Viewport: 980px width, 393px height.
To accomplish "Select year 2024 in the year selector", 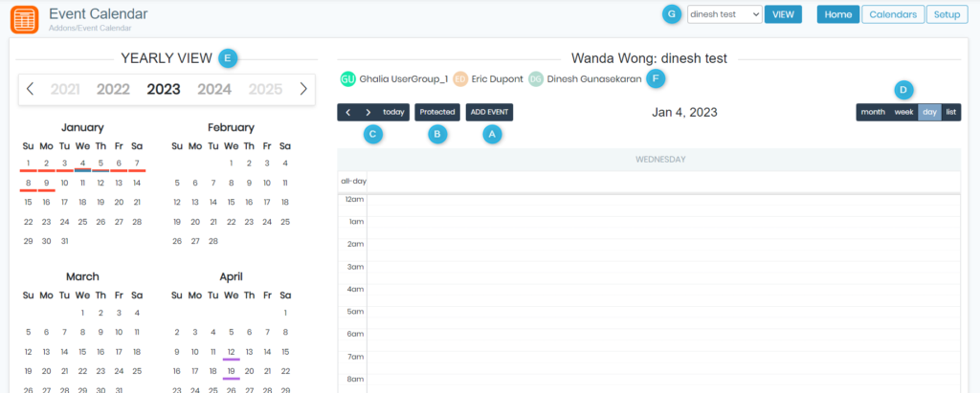I will coord(214,89).
